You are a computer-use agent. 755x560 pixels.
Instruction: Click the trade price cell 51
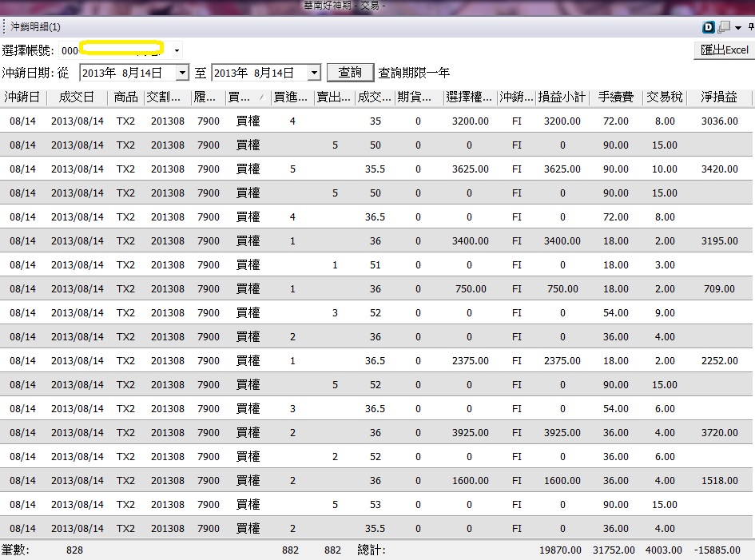(x=375, y=265)
